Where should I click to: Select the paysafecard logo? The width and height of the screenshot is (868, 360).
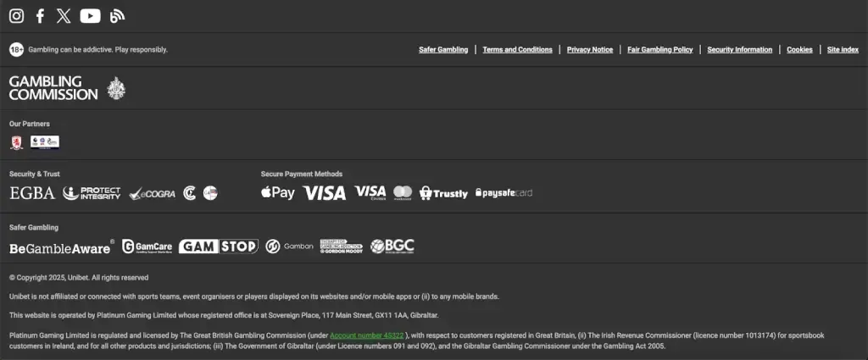pos(504,193)
